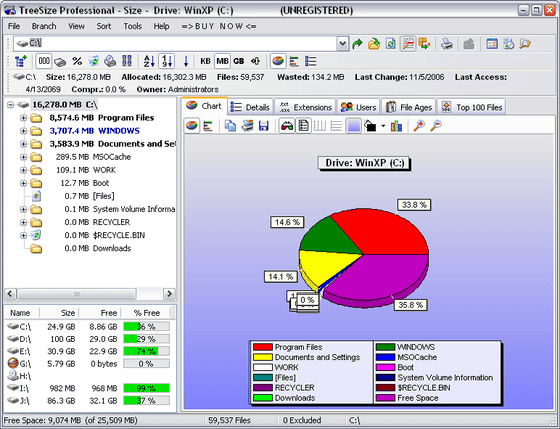Click the printer icon in top toolbar
The width and height of the screenshot is (560, 429).
(446, 44)
